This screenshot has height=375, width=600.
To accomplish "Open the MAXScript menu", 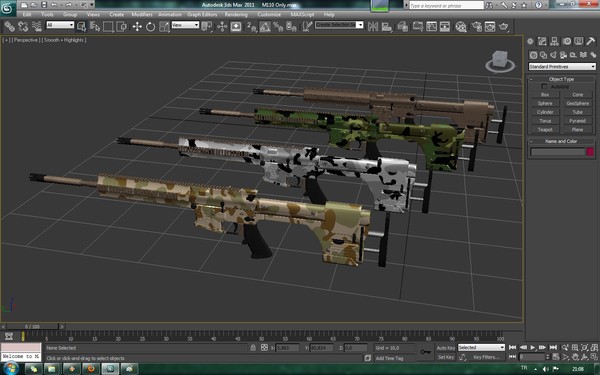I will pos(302,15).
